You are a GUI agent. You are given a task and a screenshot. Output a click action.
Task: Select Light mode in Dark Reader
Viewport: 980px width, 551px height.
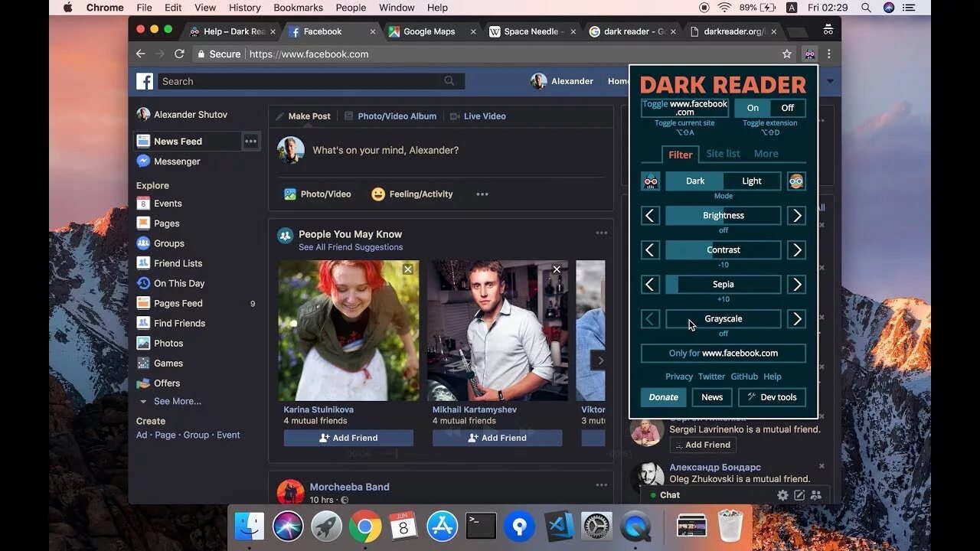pos(752,181)
